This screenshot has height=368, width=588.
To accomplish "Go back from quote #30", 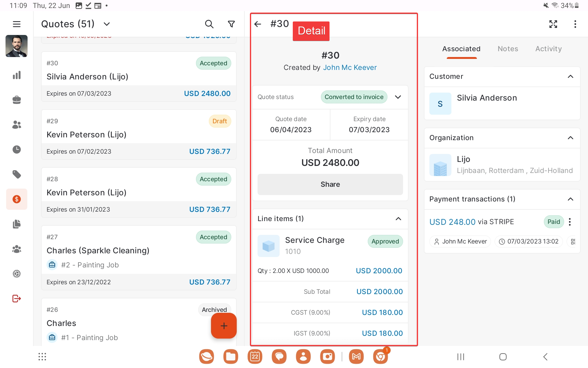I will click(x=258, y=24).
